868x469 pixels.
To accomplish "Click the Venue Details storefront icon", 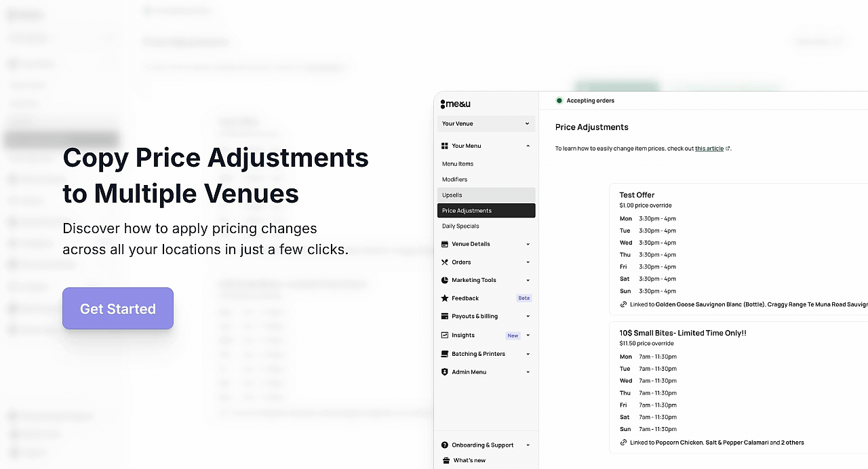I will point(445,244).
